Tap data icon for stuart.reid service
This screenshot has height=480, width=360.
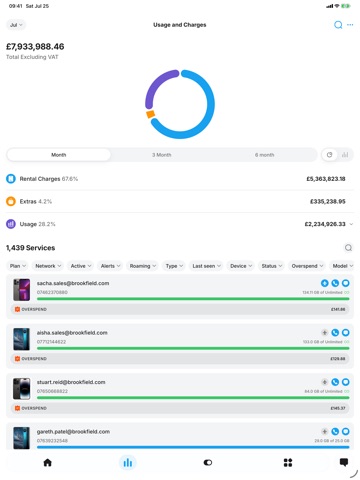pos(324,382)
